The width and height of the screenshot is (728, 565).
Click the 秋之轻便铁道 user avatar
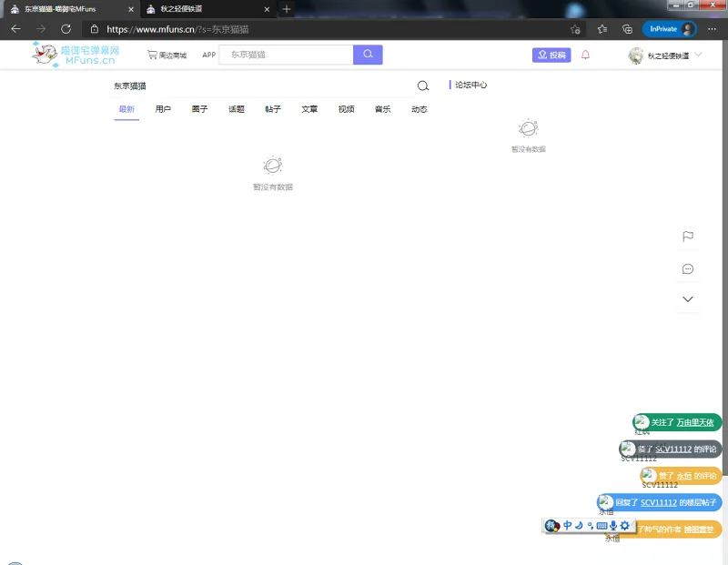(x=635, y=55)
